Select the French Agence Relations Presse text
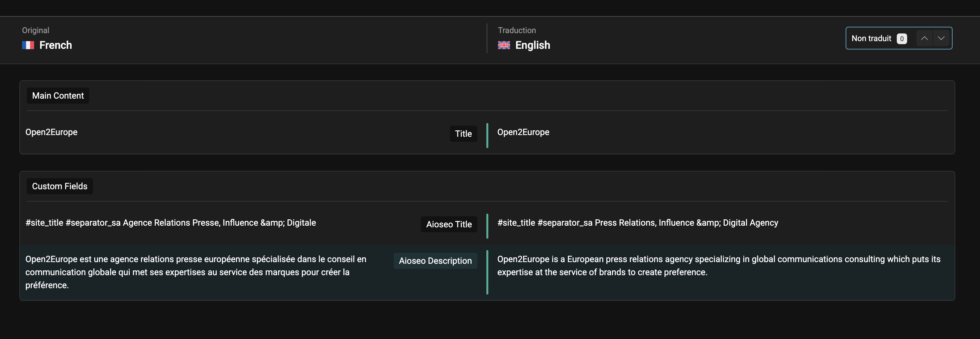The height and width of the screenshot is (339, 980). point(170,223)
